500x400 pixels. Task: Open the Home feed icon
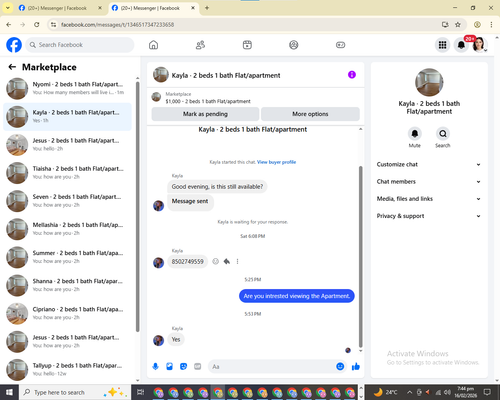153,45
